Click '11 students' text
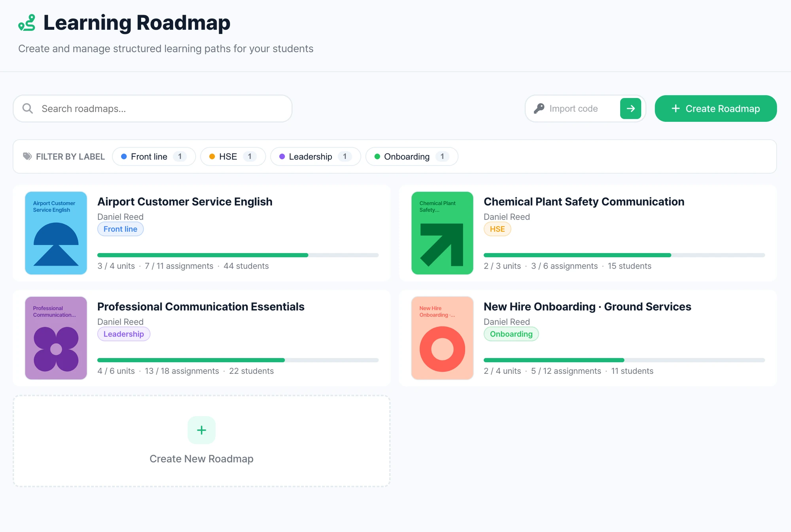 tap(632, 371)
